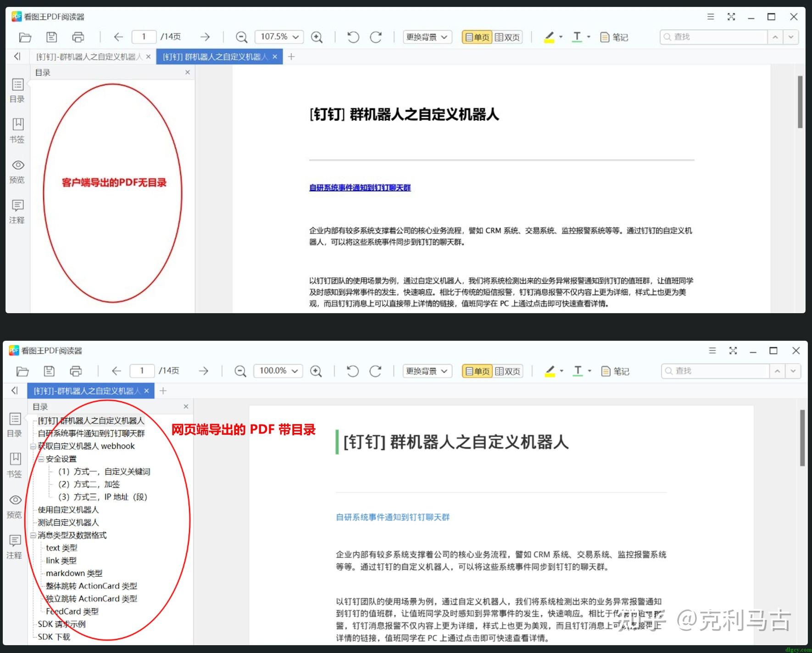The height and width of the screenshot is (653, 812).
Task: Rotate clockwise in top window
Action: coord(376,37)
